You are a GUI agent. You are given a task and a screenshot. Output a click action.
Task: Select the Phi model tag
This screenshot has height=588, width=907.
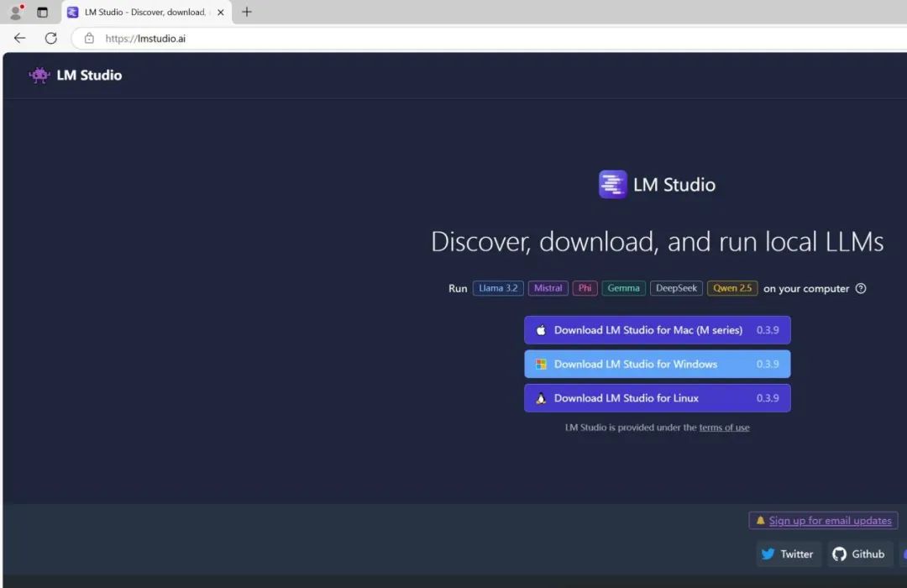coord(585,288)
